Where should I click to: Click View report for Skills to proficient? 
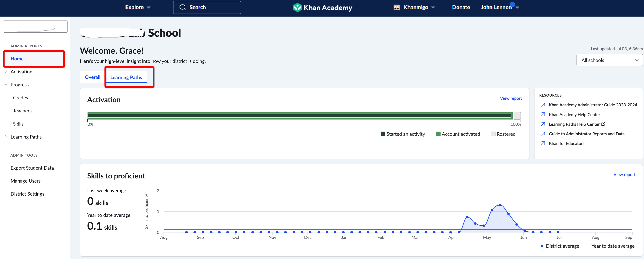click(x=624, y=175)
